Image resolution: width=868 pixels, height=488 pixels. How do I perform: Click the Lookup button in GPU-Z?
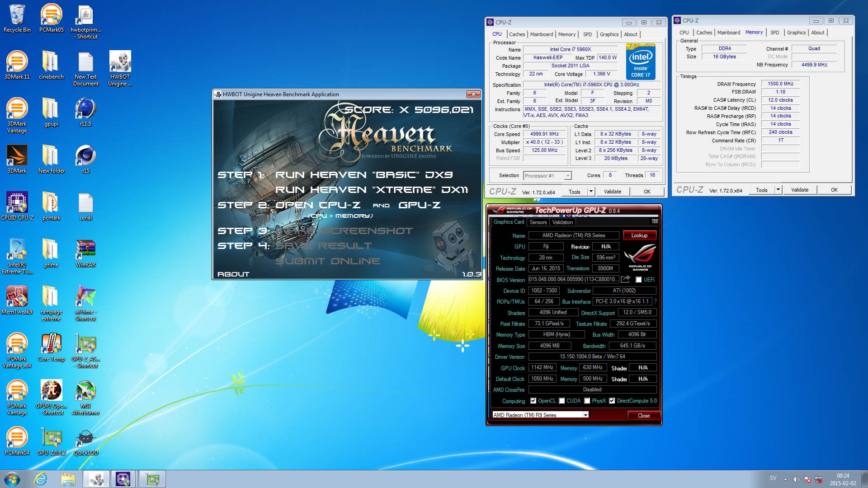click(x=639, y=235)
